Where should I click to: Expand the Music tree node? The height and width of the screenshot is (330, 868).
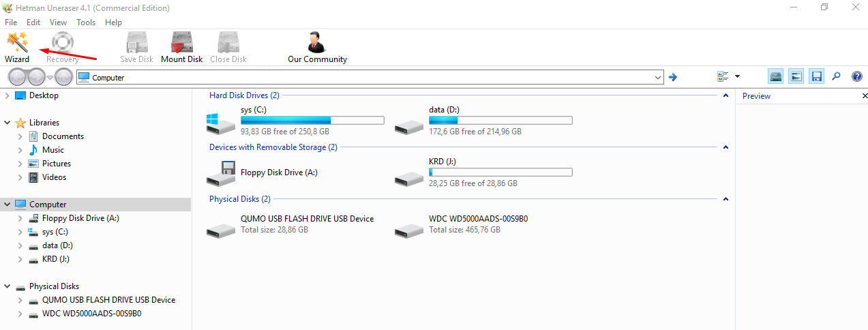pyautogui.click(x=20, y=150)
